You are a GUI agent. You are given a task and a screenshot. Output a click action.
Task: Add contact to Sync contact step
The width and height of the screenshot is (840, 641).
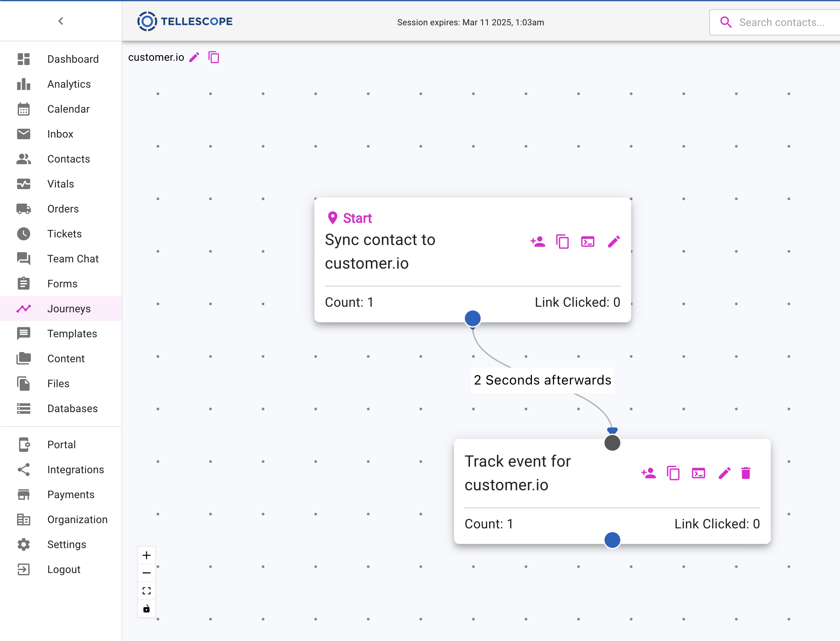tap(538, 242)
